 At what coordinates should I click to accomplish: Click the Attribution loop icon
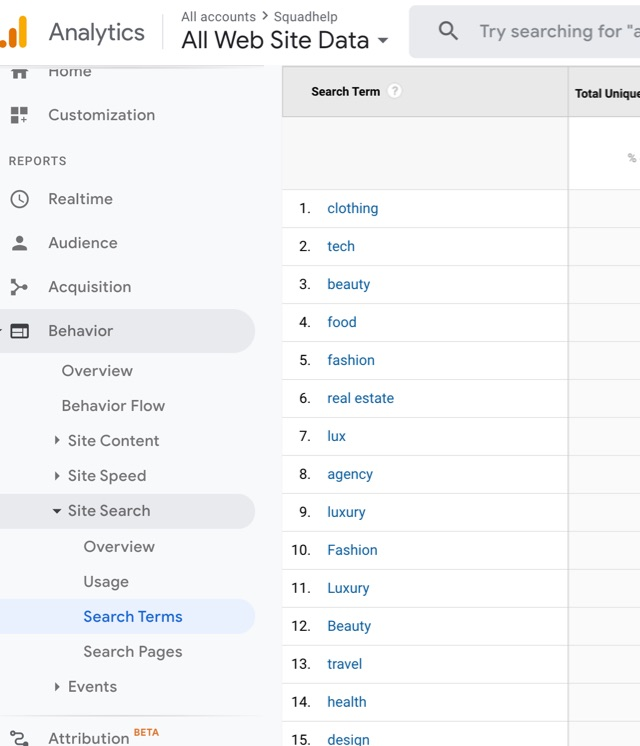(x=19, y=738)
